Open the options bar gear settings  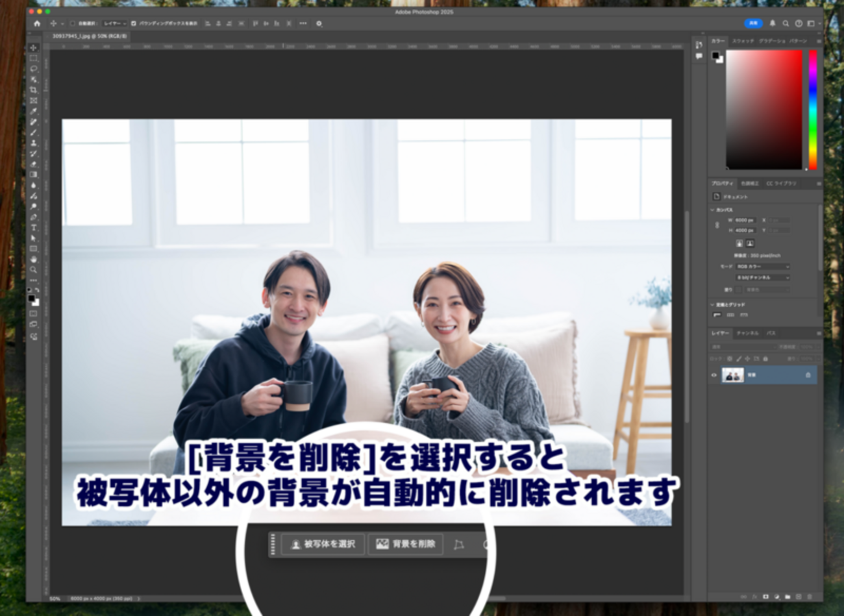[x=319, y=23]
